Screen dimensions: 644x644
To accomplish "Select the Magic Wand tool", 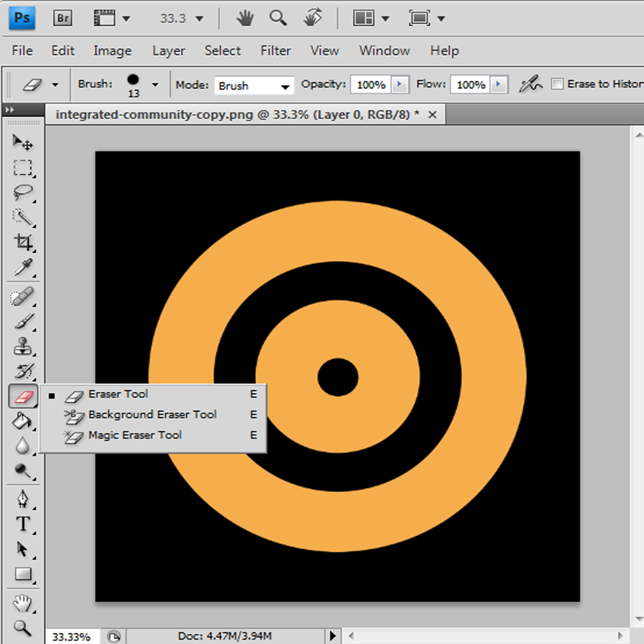I will click(23, 217).
